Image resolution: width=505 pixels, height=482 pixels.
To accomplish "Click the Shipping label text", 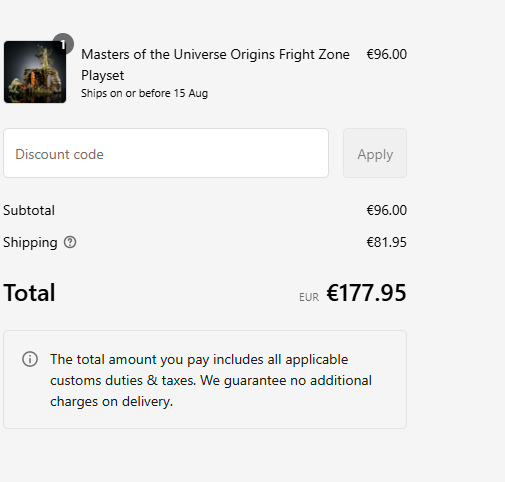I will tap(30, 243).
